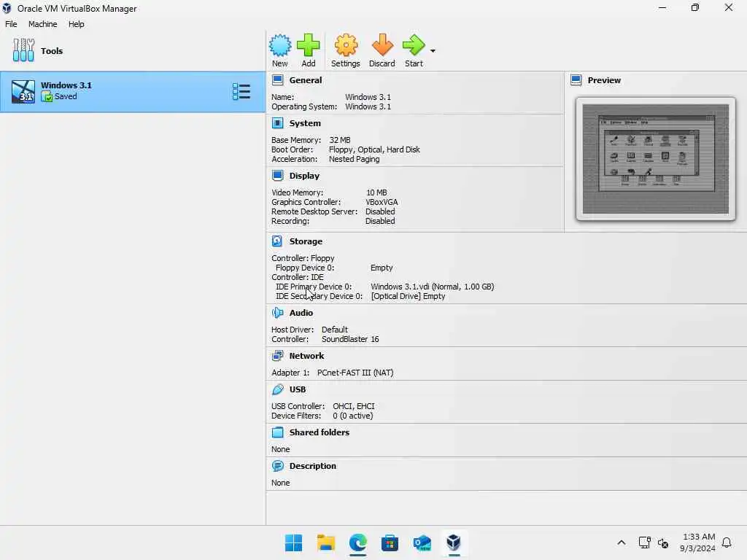Open Microsoft Store from the taskbar
The width and height of the screenshot is (747, 560).
pos(390,542)
